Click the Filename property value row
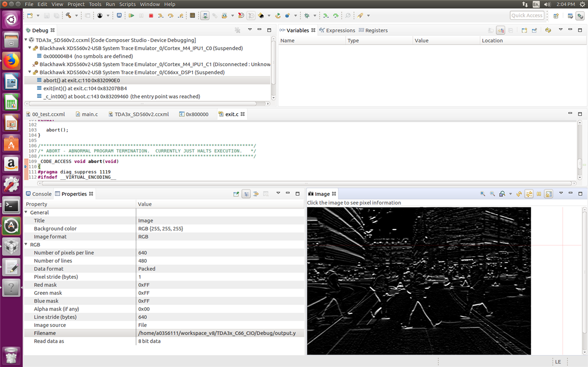 pos(217,333)
